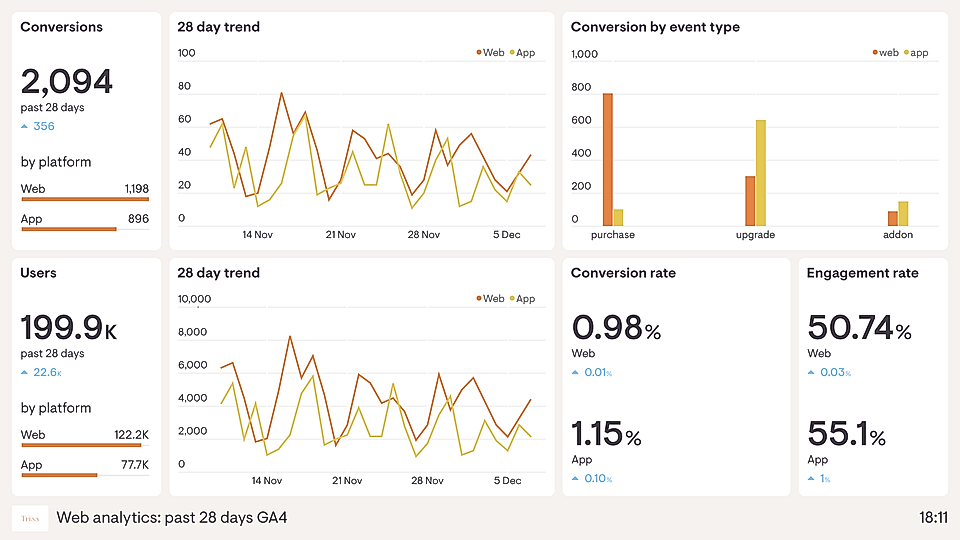Toggle the Web series in the conversions trend legend
This screenshot has height=540, width=960.
coord(490,53)
